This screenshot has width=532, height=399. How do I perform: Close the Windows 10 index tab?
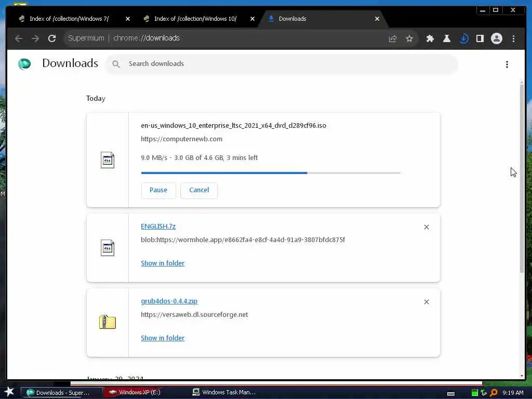tap(252, 19)
